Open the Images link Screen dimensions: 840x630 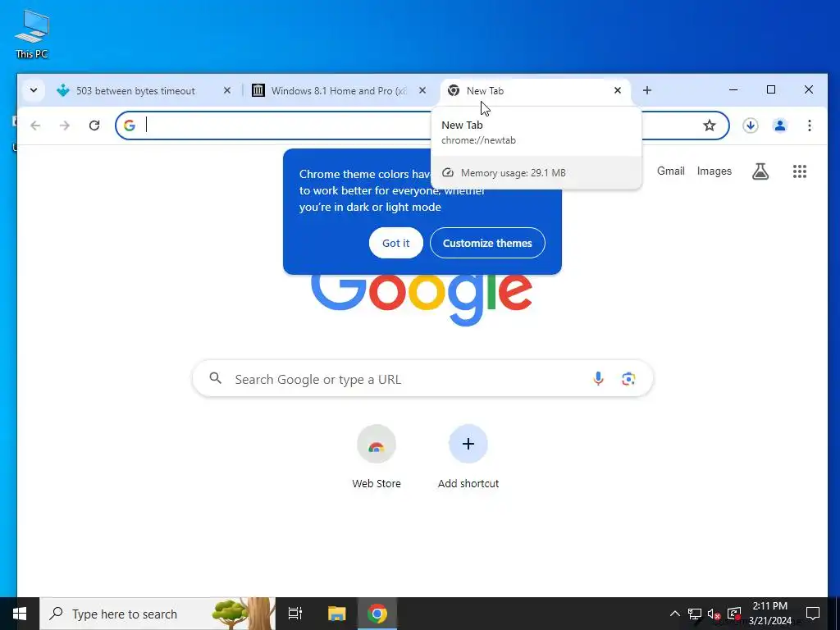[x=714, y=171]
